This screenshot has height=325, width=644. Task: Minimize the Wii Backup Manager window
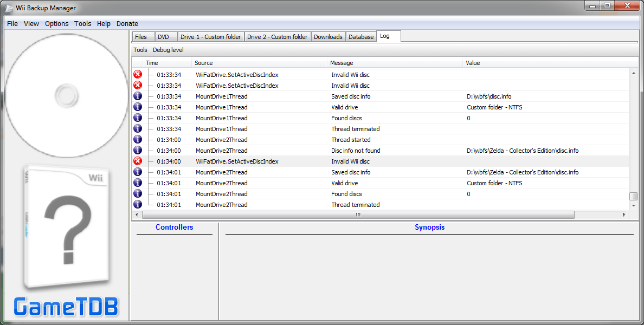(x=593, y=6)
